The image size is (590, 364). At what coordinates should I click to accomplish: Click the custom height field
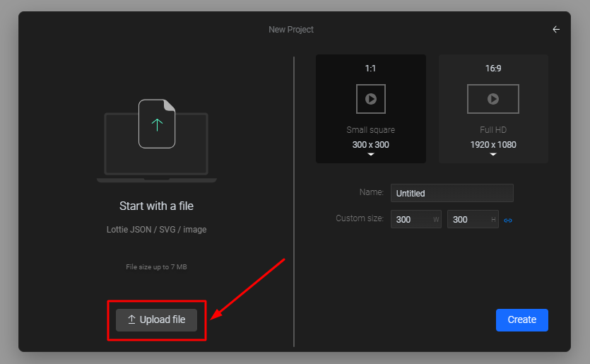(x=473, y=219)
